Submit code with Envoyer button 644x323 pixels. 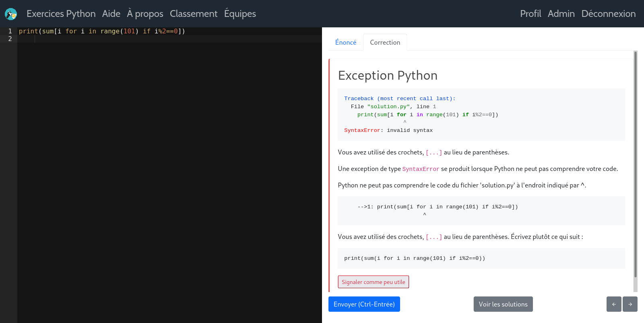click(x=364, y=304)
